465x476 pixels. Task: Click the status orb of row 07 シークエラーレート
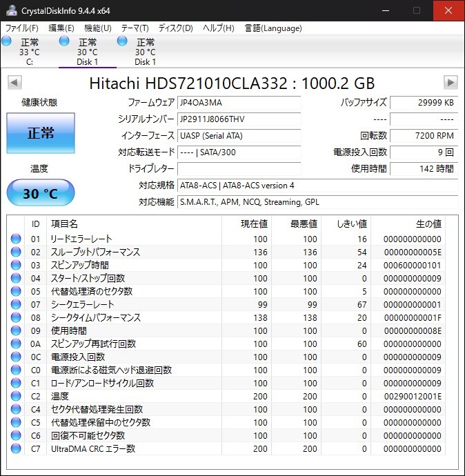(x=16, y=304)
